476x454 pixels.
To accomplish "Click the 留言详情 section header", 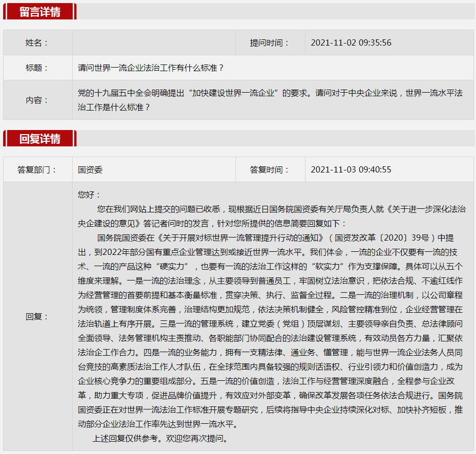I will [x=39, y=12].
